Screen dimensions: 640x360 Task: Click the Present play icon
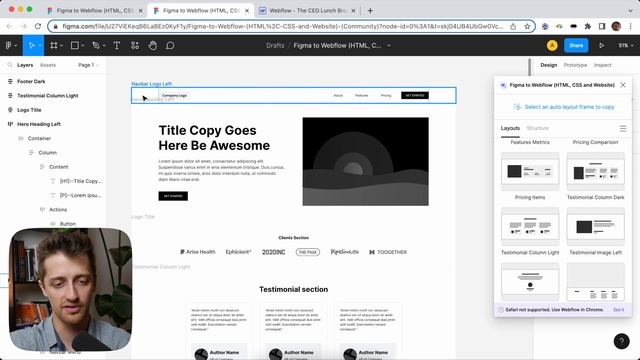pyautogui.click(x=601, y=46)
